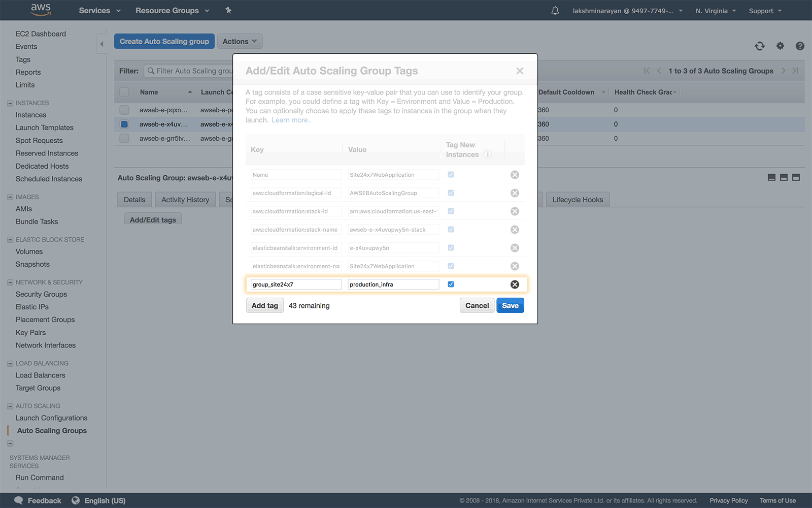Open the Lifecycle Hooks tab
Image resolution: width=812 pixels, height=508 pixels.
(x=577, y=199)
